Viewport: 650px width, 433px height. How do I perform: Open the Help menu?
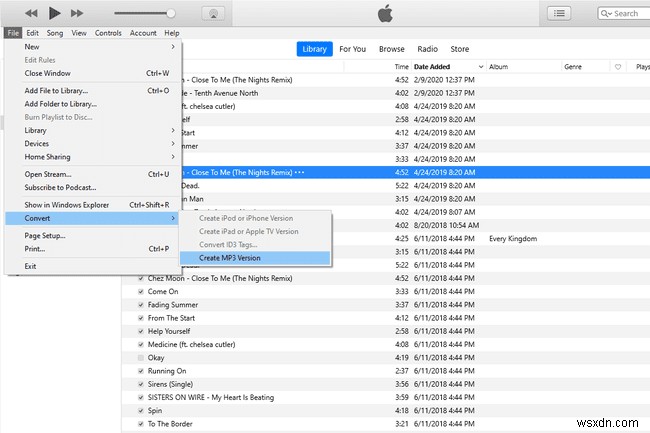(172, 33)
